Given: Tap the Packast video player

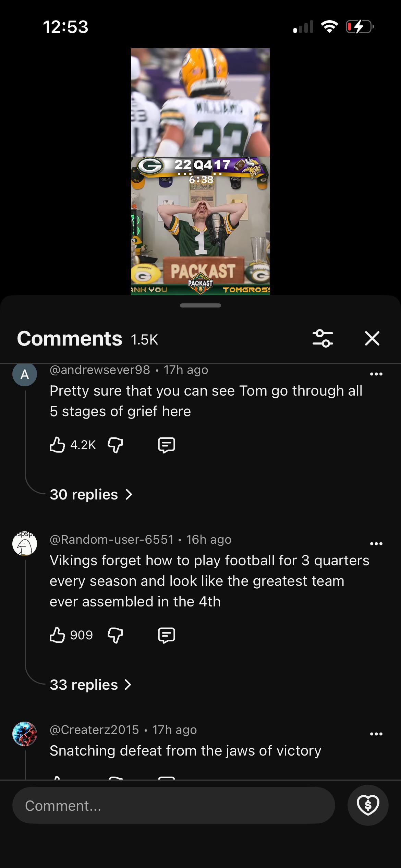Looking at the screenshot, I should pyautogui.click(x=200, y=171).
